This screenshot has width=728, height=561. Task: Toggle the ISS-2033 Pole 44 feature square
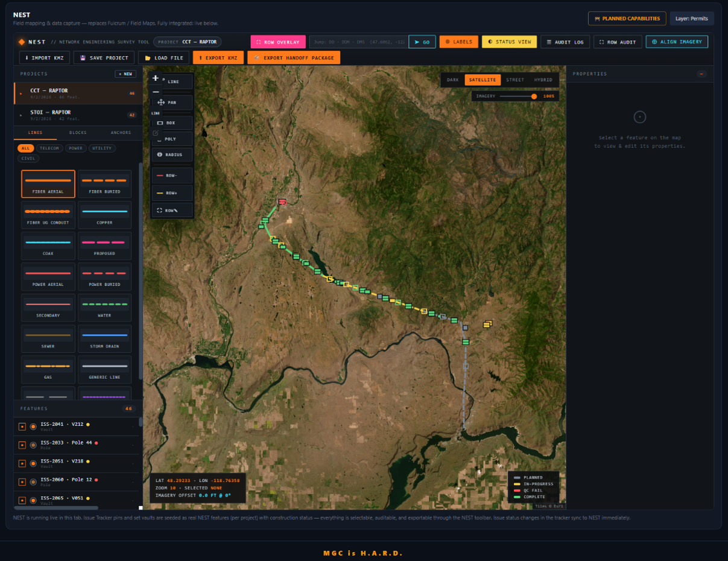coord(22,445)
